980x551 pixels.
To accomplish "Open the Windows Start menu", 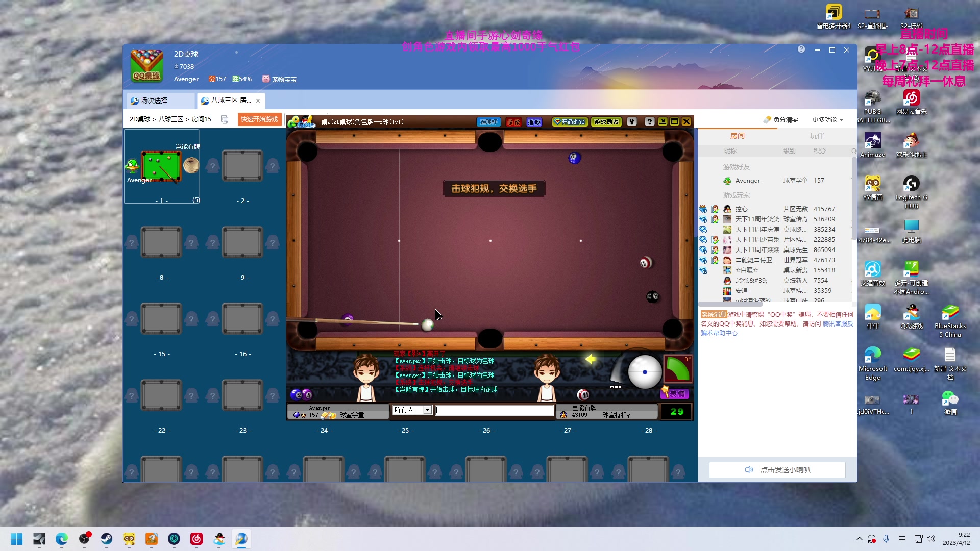I will tap(17, 539).
